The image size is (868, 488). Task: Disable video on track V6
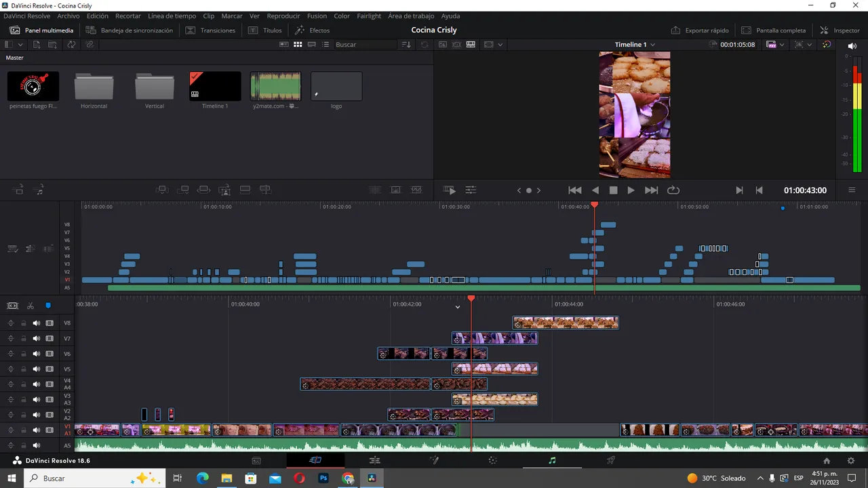point(50,354)
